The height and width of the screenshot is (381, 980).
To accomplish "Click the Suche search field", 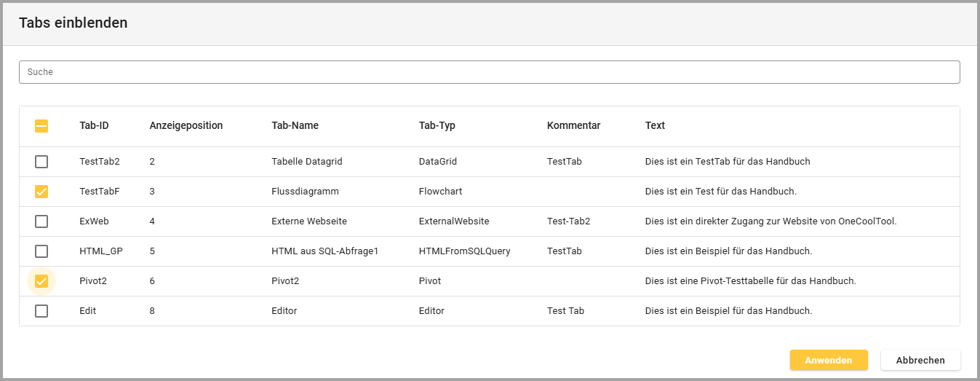I will (x=489, y=72).
